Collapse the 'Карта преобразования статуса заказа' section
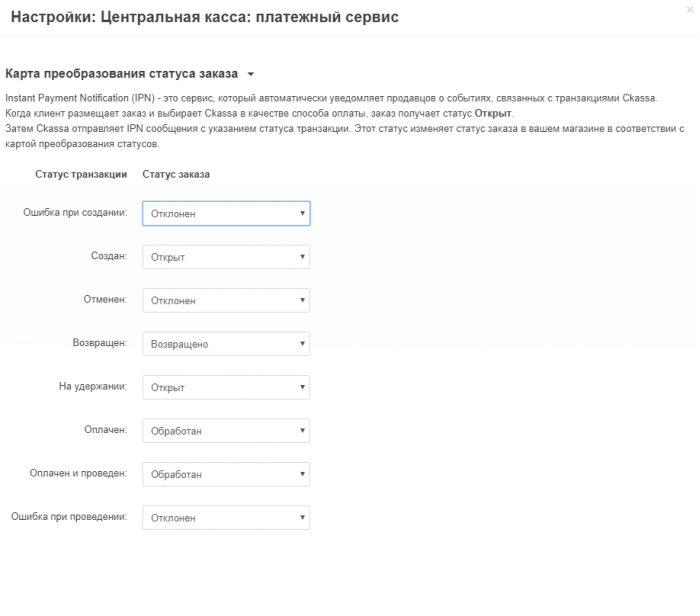Viewport: 700px width, 616px height. tap(251, 74)
